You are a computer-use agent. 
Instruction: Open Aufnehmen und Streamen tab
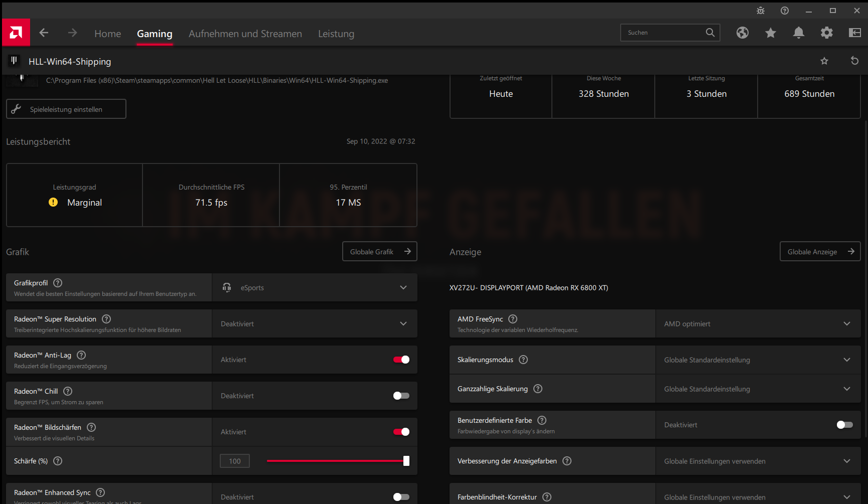(x=245, y=34)
